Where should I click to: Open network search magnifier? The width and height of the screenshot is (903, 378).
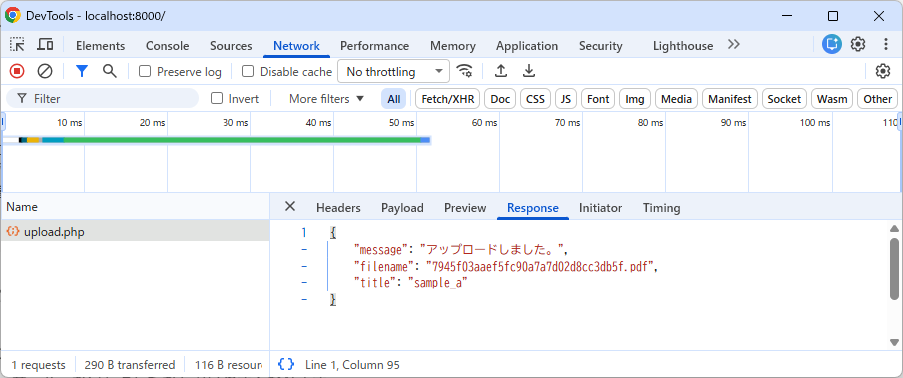(x=109, y=71)
